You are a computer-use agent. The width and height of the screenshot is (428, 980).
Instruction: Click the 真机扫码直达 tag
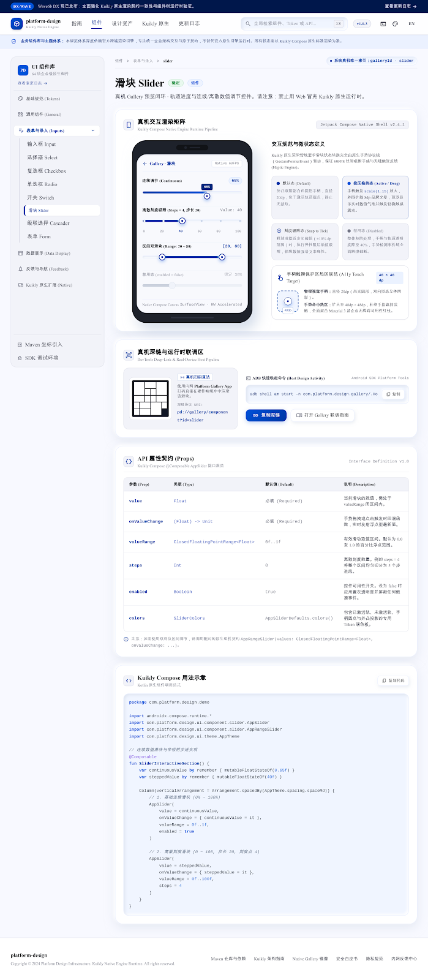pos(195,377)
